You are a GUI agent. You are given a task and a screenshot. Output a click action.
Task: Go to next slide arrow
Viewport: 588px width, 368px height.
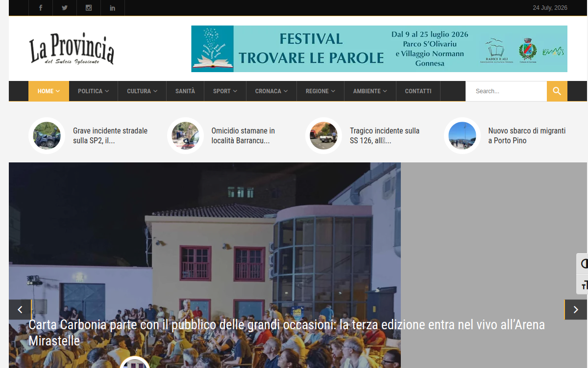[x=576, y=310]
